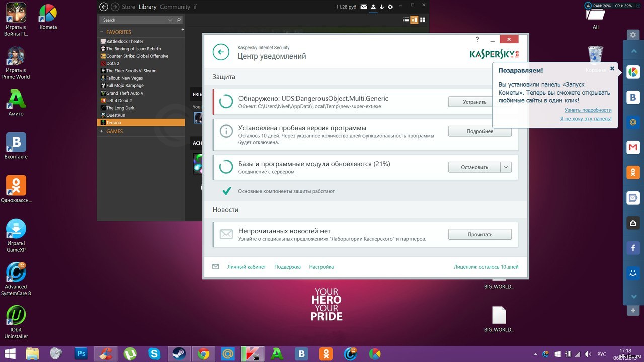Image resolution: width=644 pixels, height=362 pixels.
Task: Click Kaspersky help question mark
Action: [x=477, y=39]
